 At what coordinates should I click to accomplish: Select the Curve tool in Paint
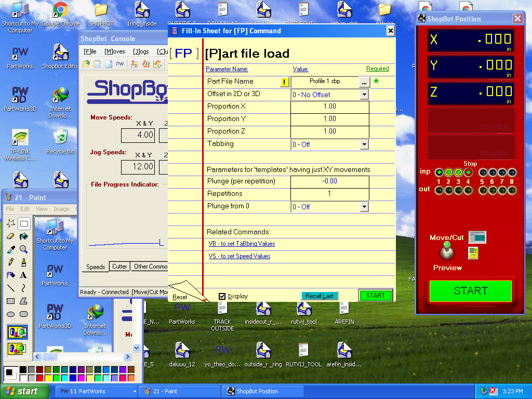point(24,288)
